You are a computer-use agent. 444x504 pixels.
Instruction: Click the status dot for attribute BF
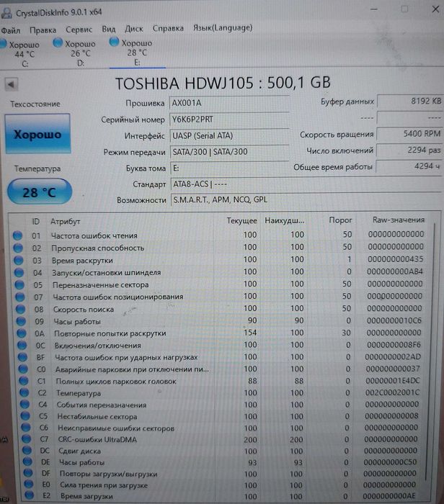(22, 357)
